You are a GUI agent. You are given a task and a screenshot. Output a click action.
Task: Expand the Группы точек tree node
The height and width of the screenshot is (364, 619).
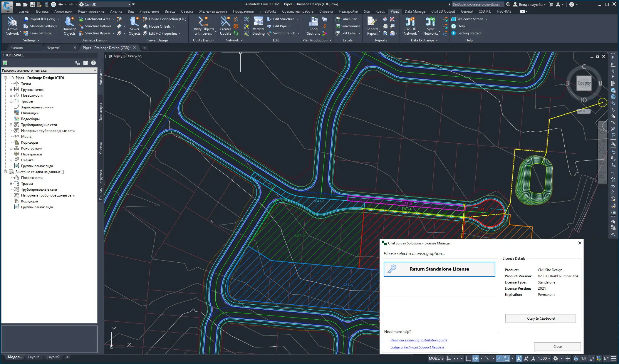(x=11, y=90)
